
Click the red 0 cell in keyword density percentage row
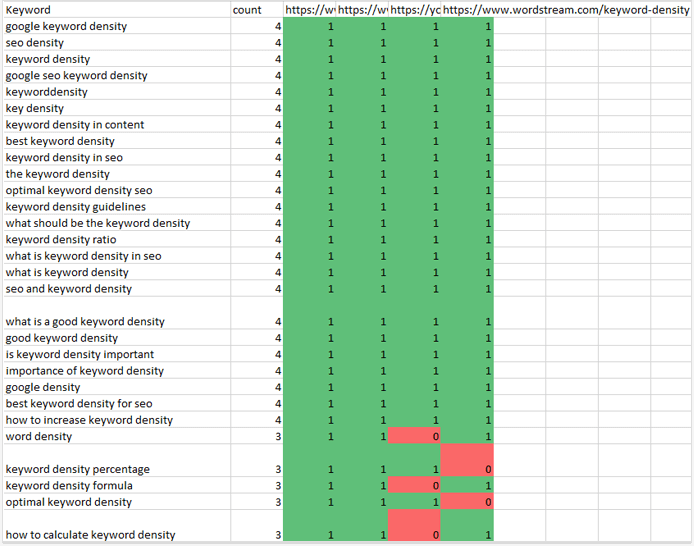point(467,461)
